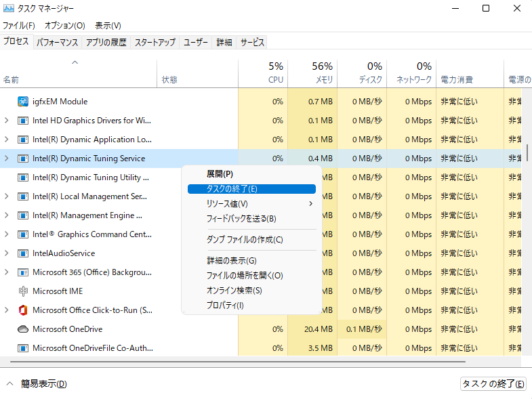The height and width of the screenshot is (399, 532).
Task: Sort by the ネットワーク column header
Action: pos(411,74)
